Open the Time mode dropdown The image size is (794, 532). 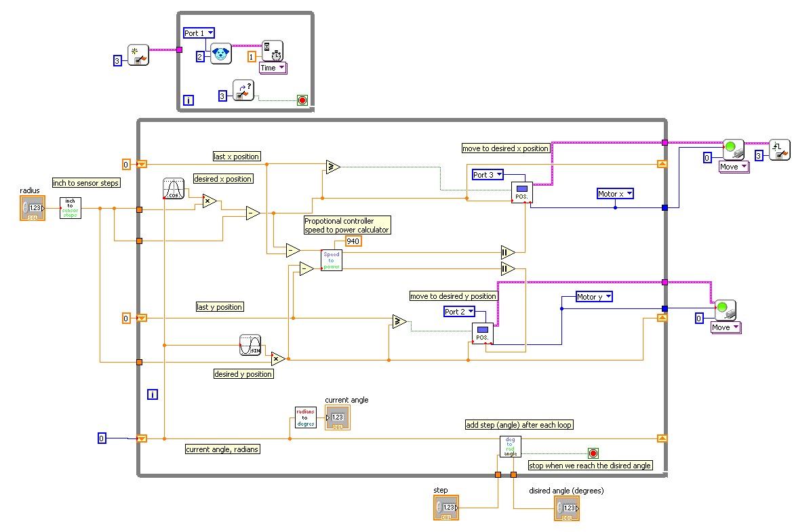[x=273, y=68]
